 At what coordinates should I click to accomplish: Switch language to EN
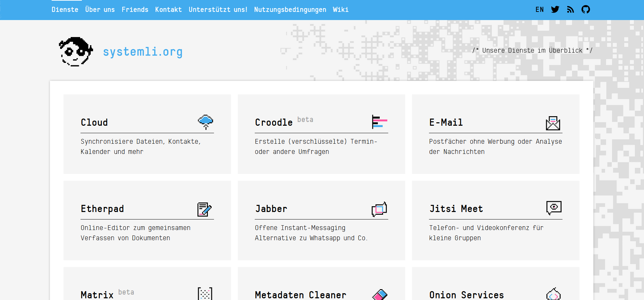[x=539, y=10]
